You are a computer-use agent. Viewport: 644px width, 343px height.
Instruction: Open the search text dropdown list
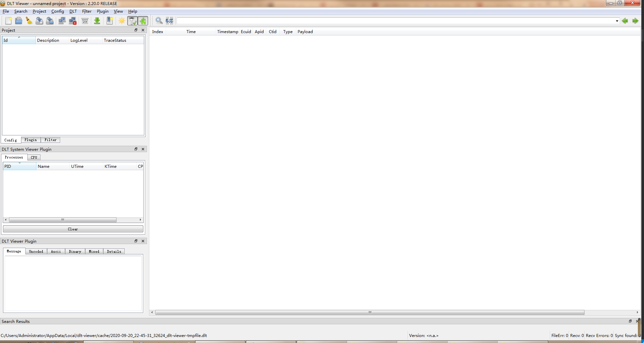click(616, 21)
